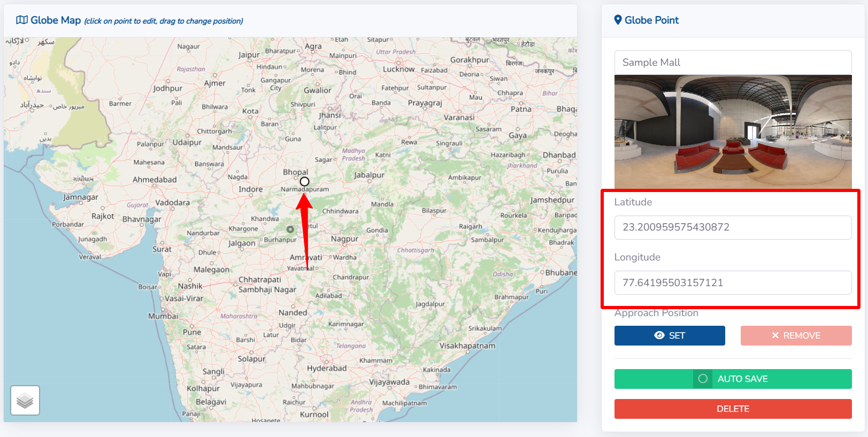Open the map layers switcher icon
The image size is (868, 437).
pyautogui.click(x=25, y=400)
